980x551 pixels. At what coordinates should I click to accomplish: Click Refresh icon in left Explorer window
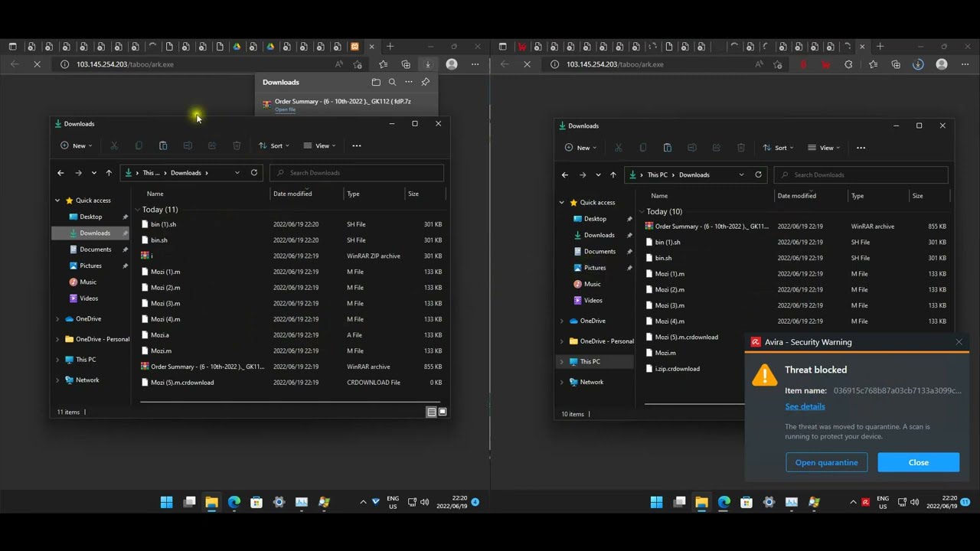(x=254, y=173)
